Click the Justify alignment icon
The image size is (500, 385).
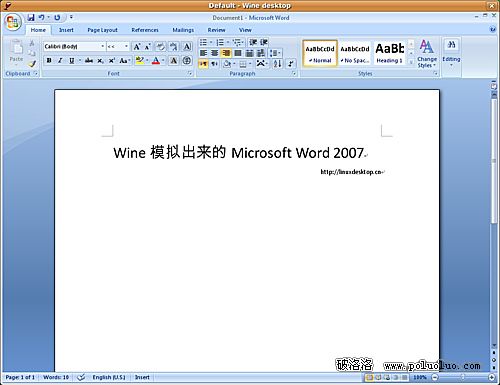tap(238, 53)
